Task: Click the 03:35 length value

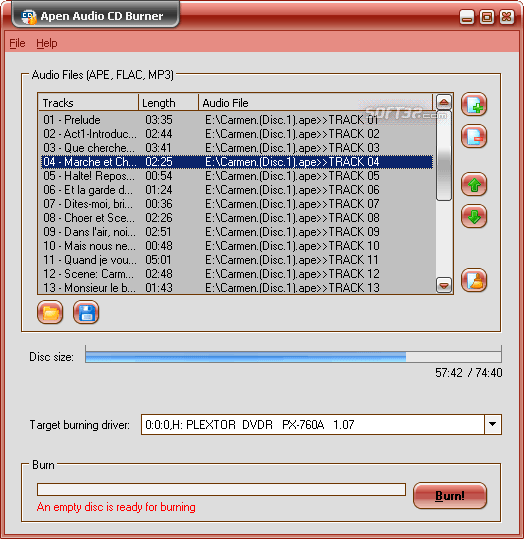Action: (x=159, y=120)
